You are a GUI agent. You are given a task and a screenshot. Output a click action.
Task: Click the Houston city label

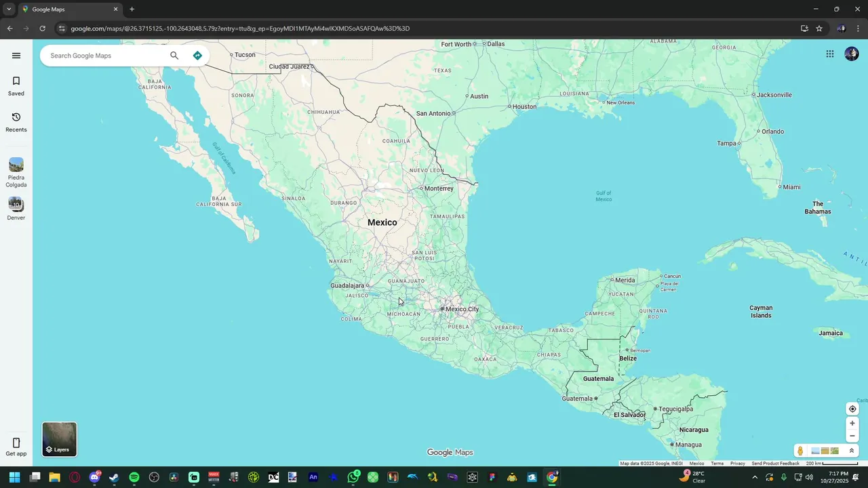point(524,106)
